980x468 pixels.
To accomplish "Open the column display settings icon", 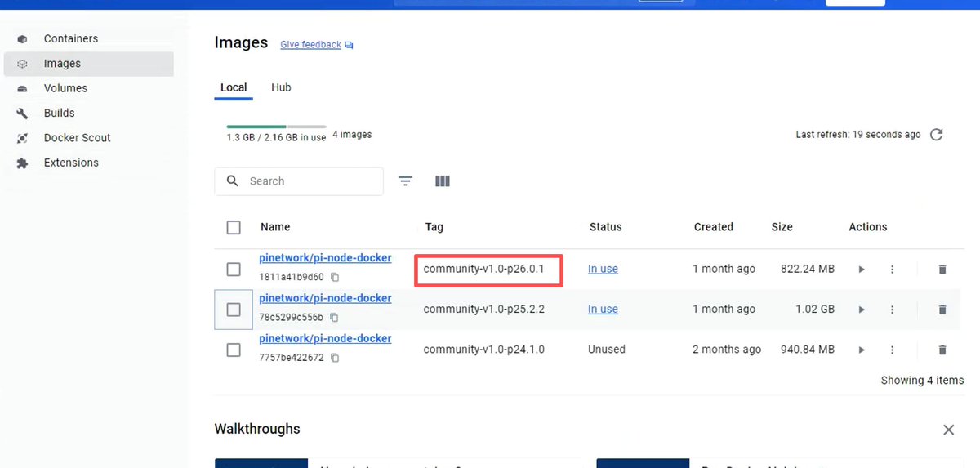I will tap(443, 181).
